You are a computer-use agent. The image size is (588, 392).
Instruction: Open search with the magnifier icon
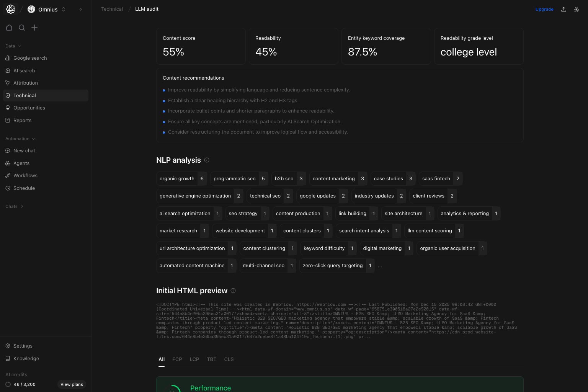coord(22,28)
